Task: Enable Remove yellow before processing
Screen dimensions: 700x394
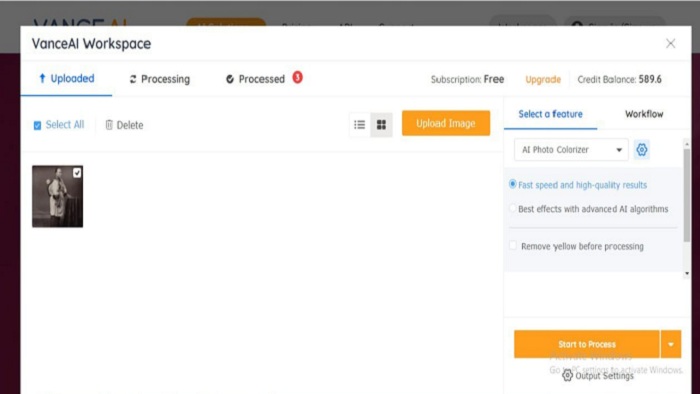Action: (x=513, y=245)
